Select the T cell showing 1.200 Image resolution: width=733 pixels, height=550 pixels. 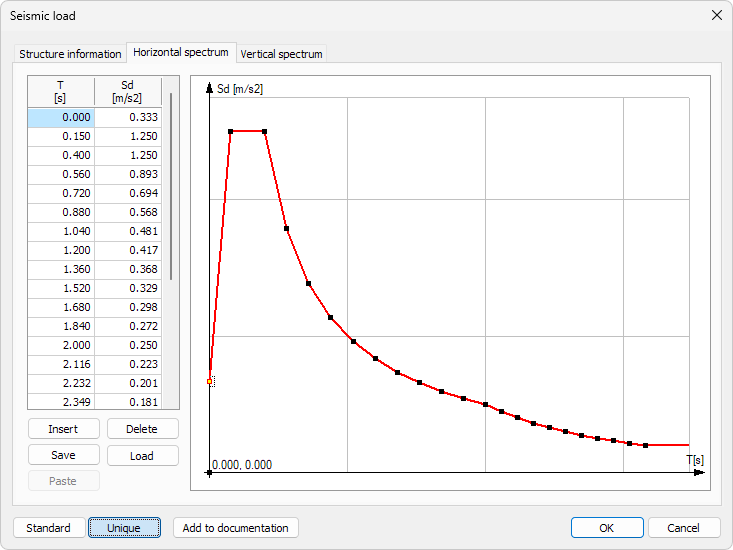[x=61, y=250]
